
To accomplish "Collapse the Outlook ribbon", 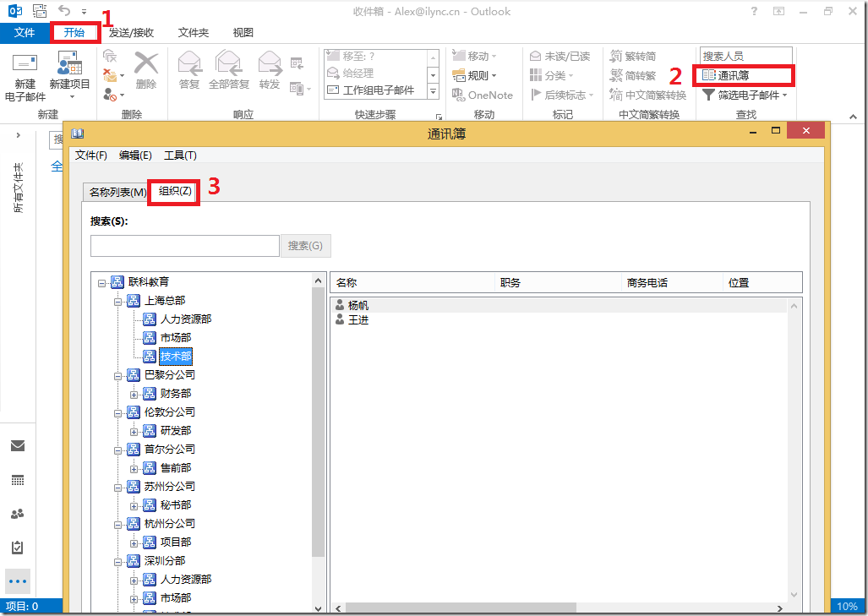I will click(x=853, y=117).
